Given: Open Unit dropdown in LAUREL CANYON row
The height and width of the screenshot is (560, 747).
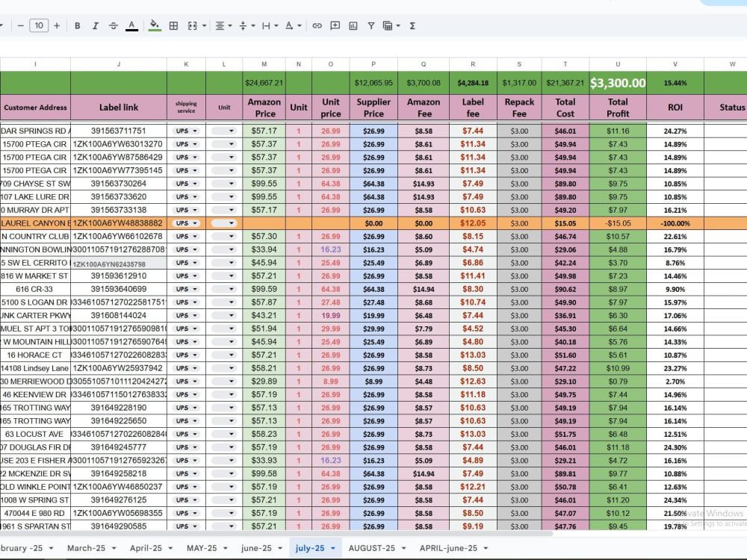Looking at the screenshot, I should point(224,223).
